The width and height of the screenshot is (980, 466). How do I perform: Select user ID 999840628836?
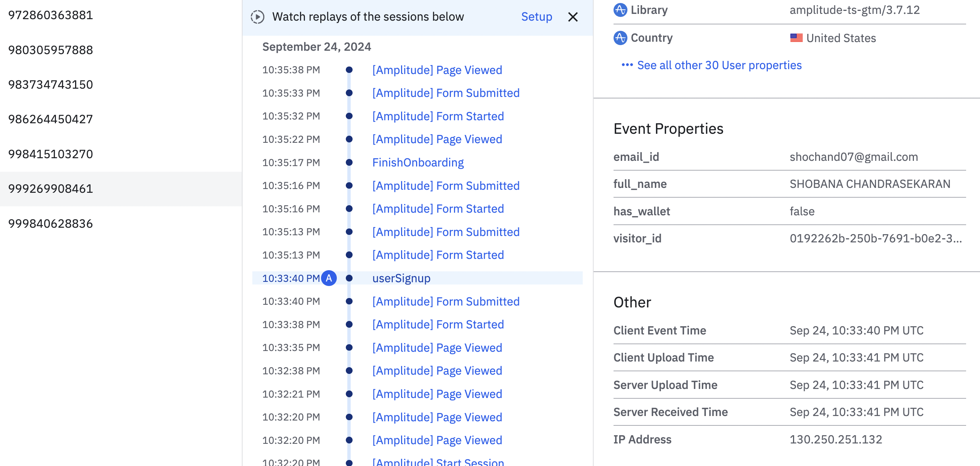[x=51, y=224]
